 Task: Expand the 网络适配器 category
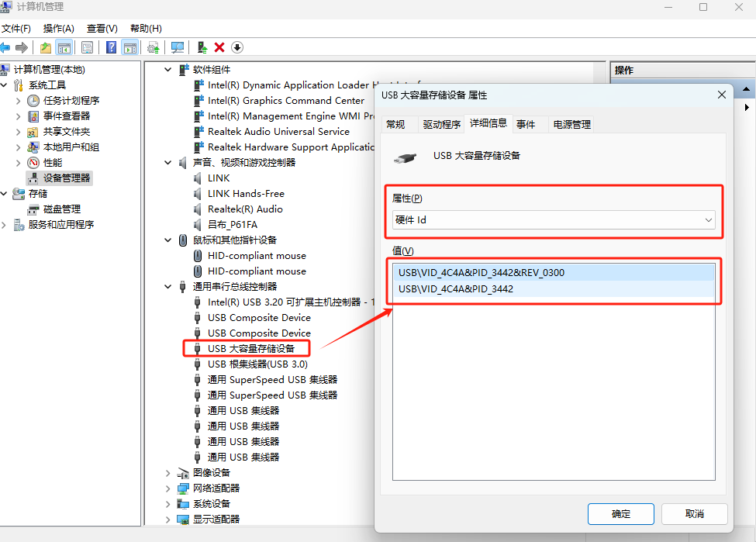[x=167, y=488]
